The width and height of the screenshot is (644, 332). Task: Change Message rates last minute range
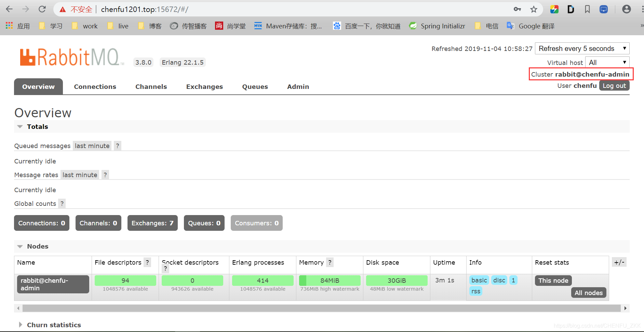(x=80, y=175)
